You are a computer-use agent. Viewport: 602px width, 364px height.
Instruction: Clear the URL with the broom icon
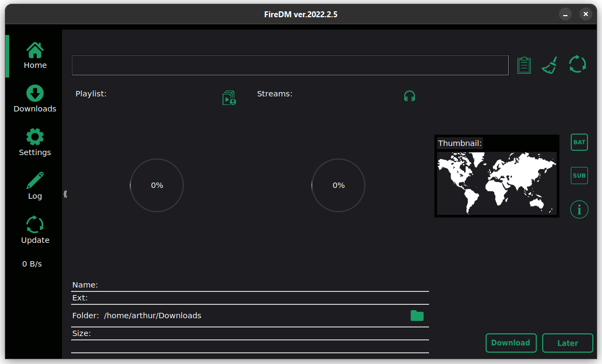(x=550, y=65)
